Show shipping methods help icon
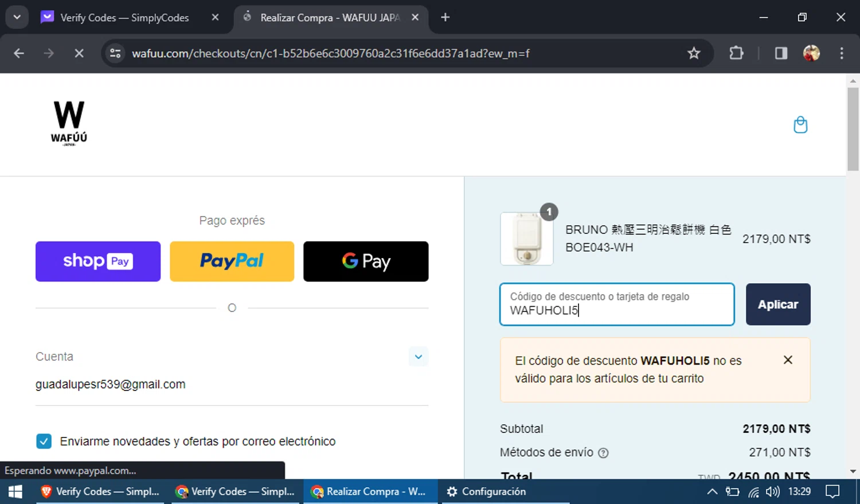 (603, 453)
